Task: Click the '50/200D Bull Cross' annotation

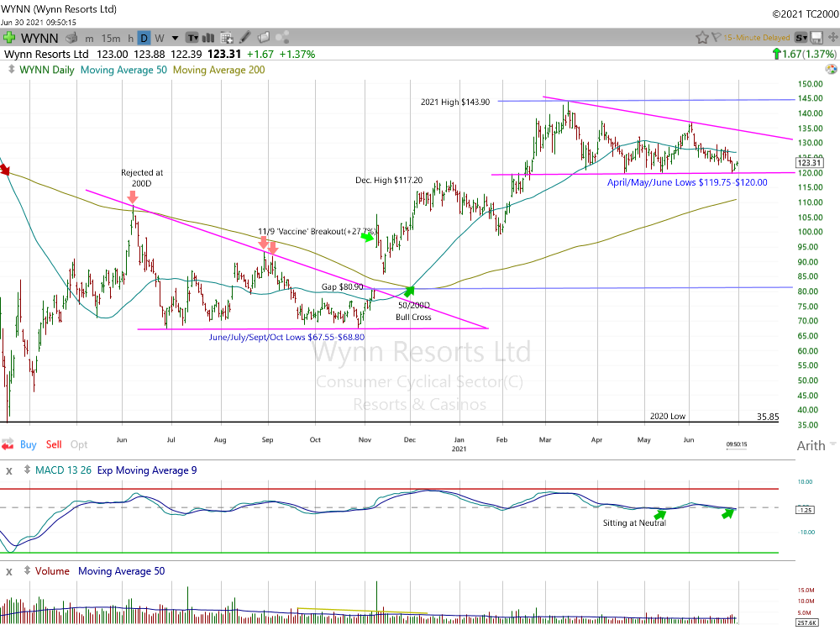Action: 413,312
